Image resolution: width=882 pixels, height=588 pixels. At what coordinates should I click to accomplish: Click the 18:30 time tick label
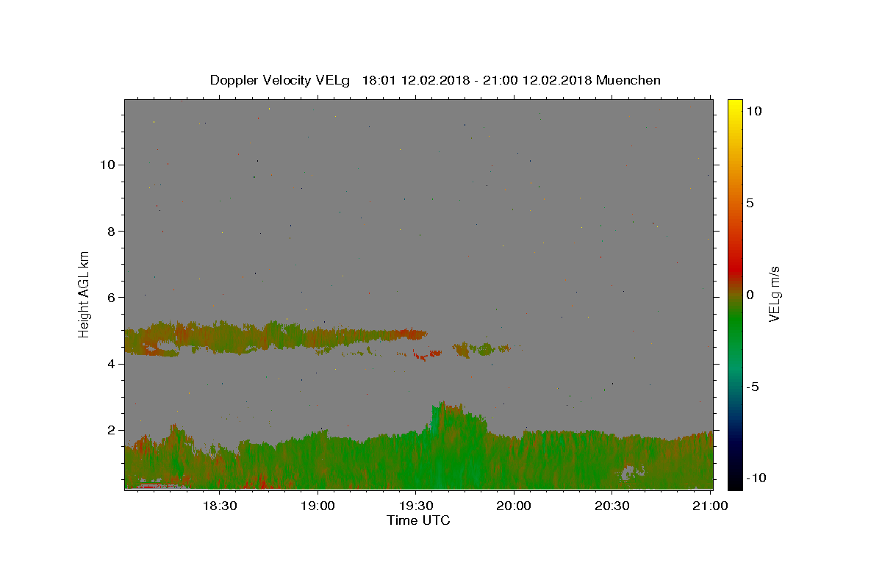click(219, 506)
